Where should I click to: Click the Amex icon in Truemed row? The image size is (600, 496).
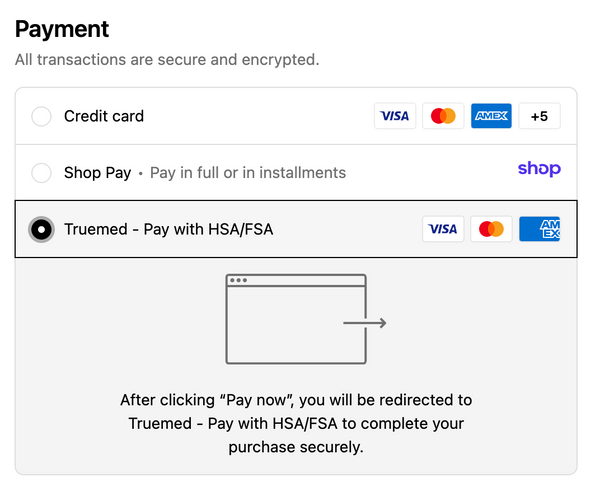tap(540, 229)
